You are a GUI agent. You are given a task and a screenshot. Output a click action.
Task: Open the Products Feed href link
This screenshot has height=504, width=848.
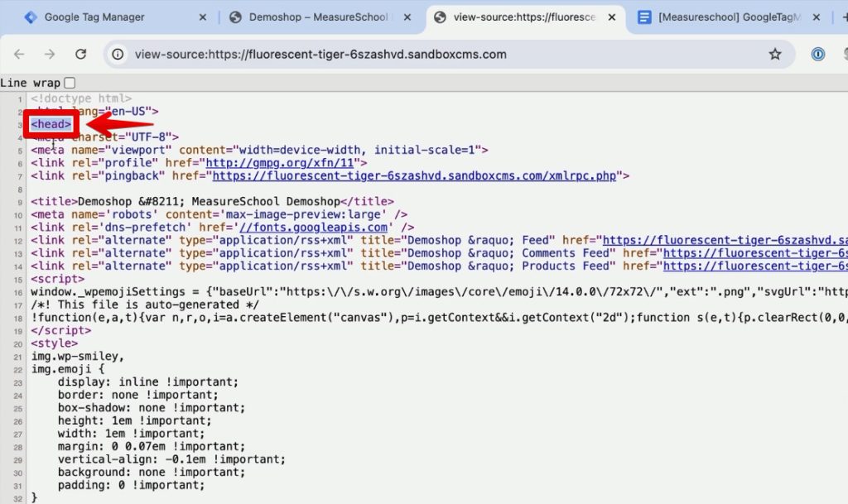click(x=755, y=266)
